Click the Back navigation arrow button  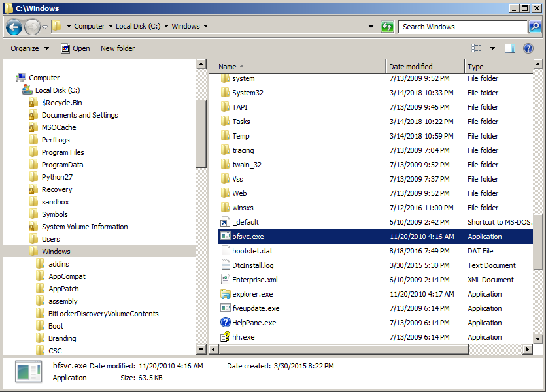(x=14, y=27)
